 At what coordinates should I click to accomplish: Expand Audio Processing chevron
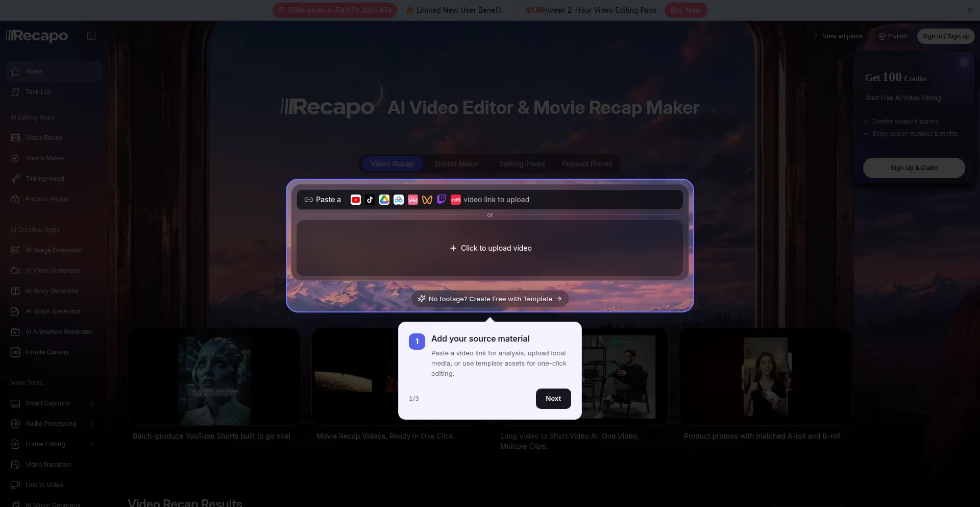click(92, 424)
